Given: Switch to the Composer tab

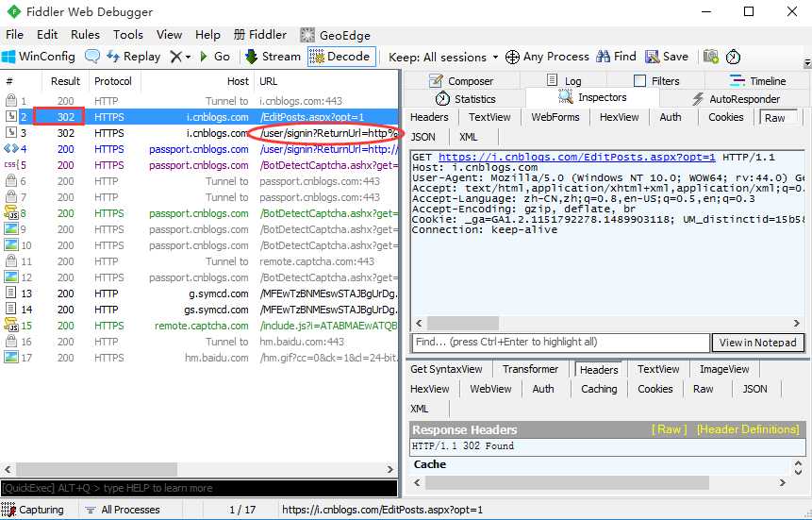Looking at the screenshot, I should point(461,81).
